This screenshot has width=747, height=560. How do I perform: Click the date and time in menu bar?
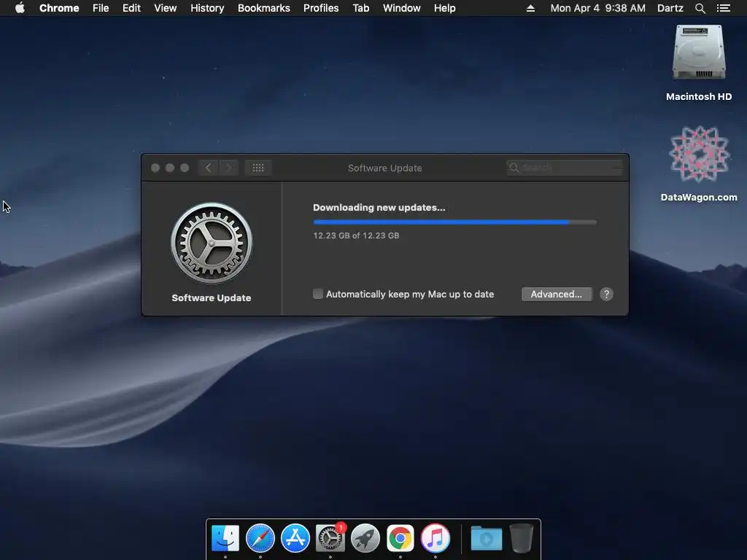coord(598,8)
